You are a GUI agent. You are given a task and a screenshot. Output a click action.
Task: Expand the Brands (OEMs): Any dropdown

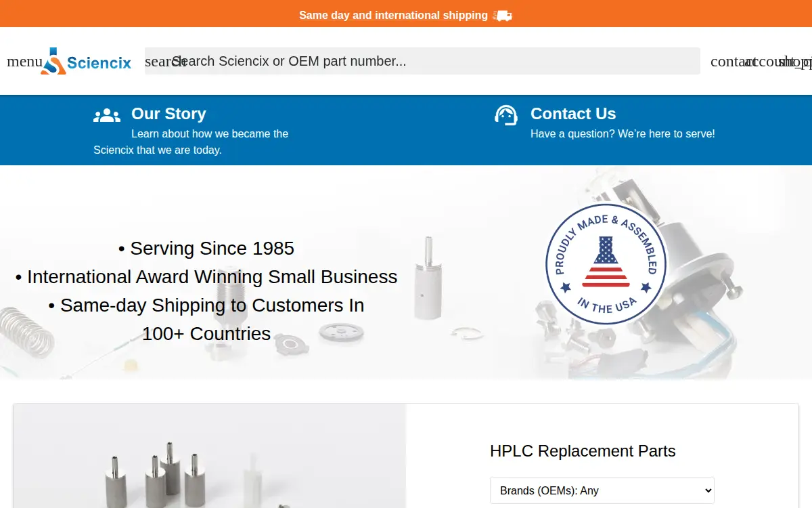point(602,490)
